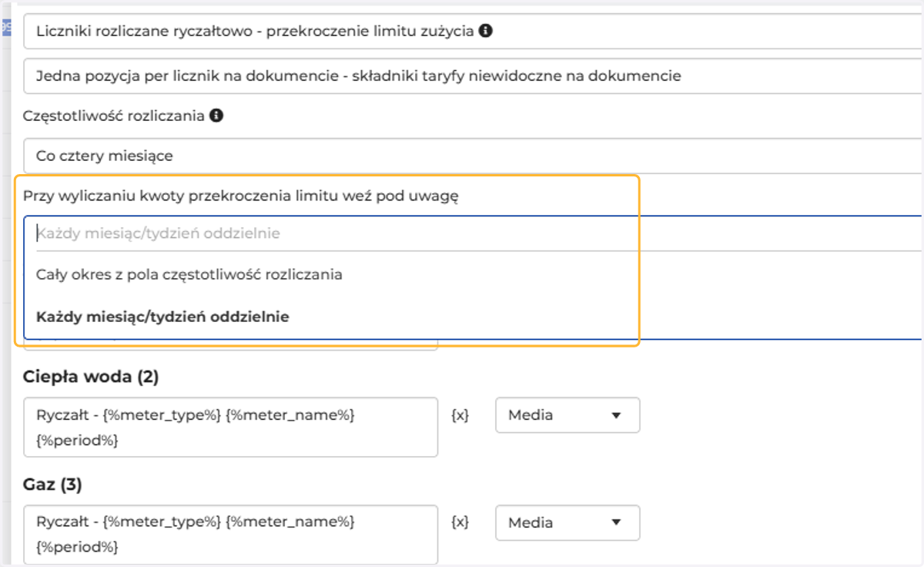Image resolution: width=924 pixels, height=567 pixels.
Task: Open dropdown Liczniki rozliczane ryczałtowo
Action: pyautogui.click(x=474, y=32)
